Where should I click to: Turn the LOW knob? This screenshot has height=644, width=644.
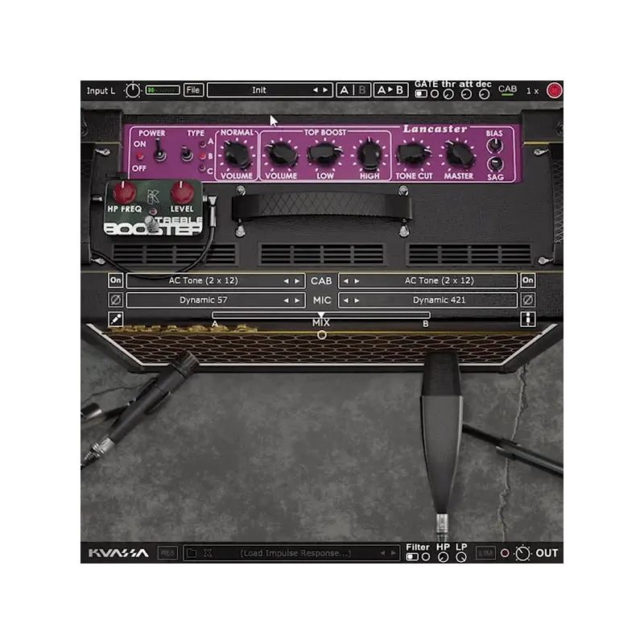coord(325,154)
